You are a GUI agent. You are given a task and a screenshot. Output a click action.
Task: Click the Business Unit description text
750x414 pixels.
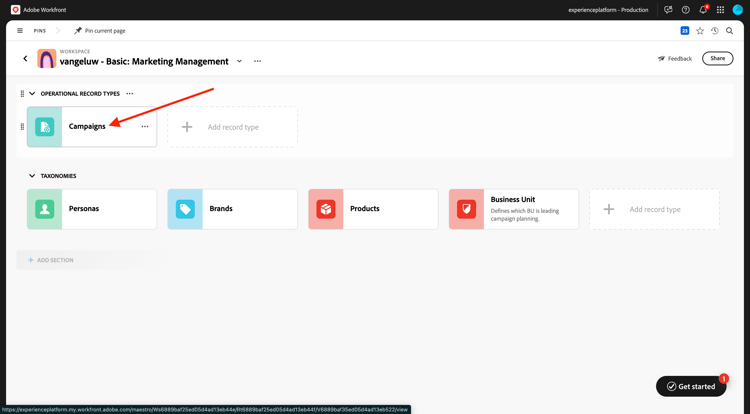(x=525, y=215)
